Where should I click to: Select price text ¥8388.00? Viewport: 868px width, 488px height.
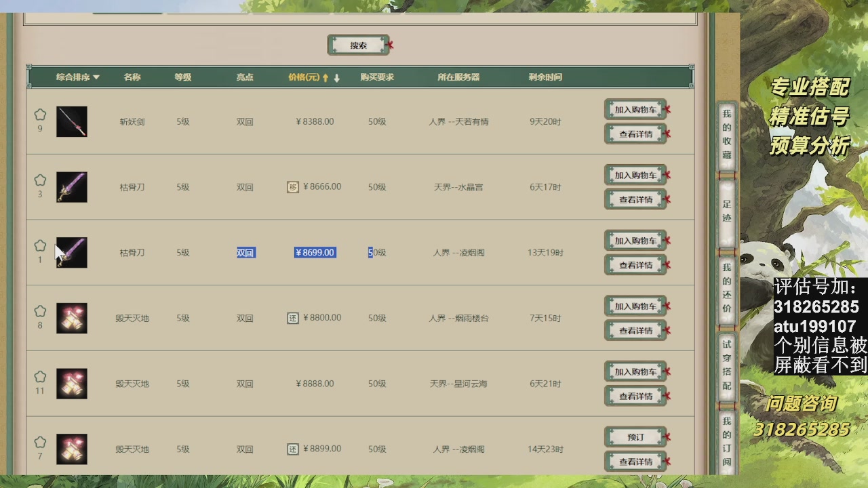click(x=315, y=122)
